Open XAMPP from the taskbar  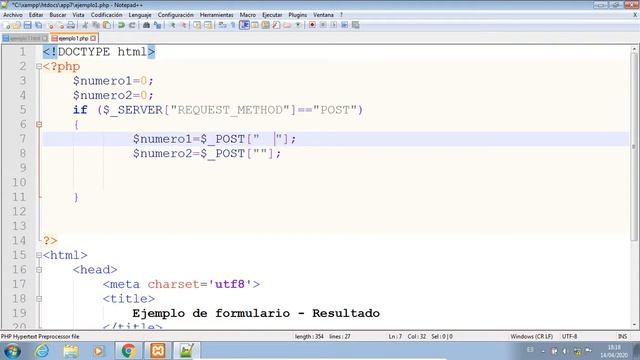[x=158, y=351]
